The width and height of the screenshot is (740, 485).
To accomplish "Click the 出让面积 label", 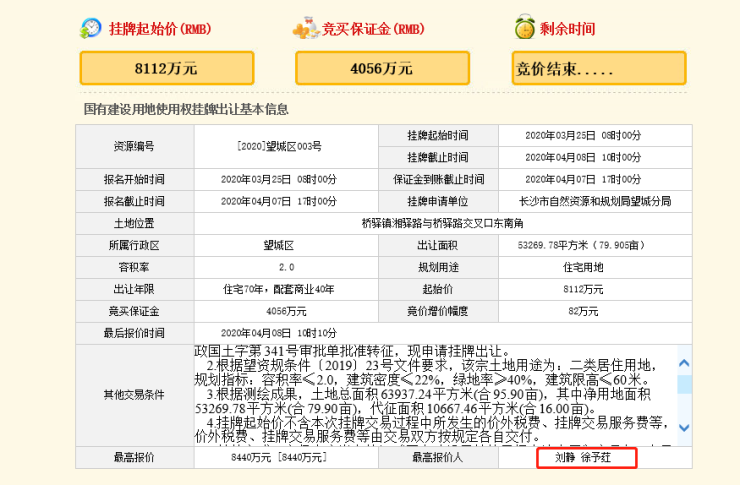I will point(438,245).
